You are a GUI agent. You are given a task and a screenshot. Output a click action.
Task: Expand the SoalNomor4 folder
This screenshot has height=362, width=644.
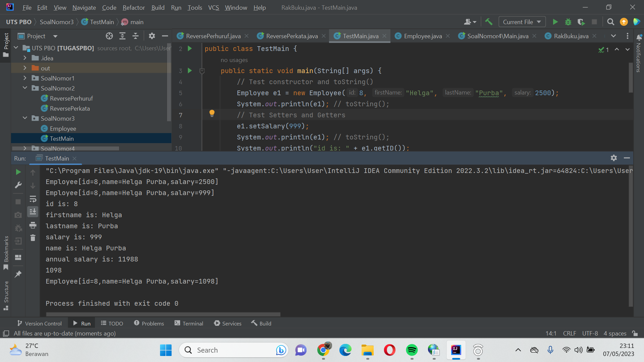[24, 148]
